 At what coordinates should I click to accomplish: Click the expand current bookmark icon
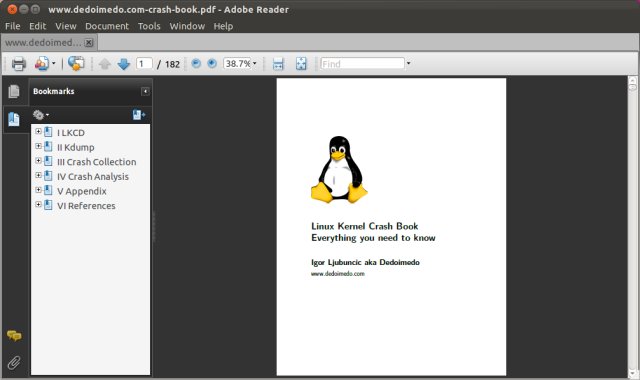click(138, 115)
